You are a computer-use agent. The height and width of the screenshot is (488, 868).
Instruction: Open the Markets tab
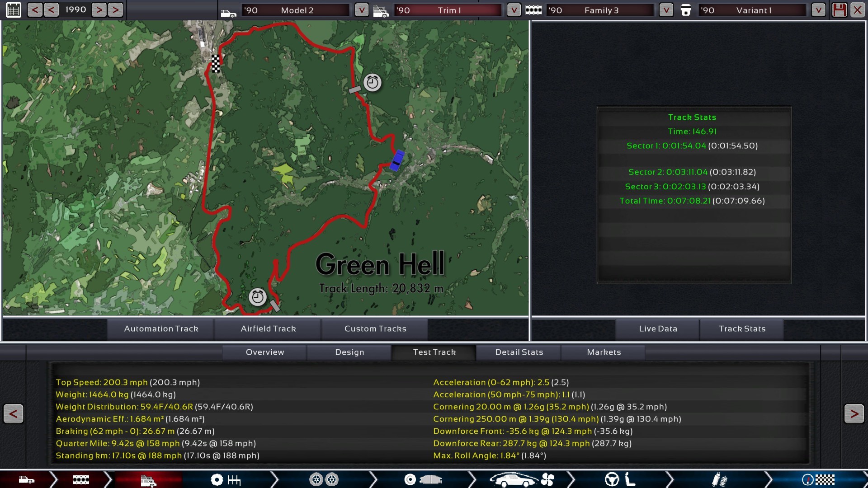click(604, 352)
